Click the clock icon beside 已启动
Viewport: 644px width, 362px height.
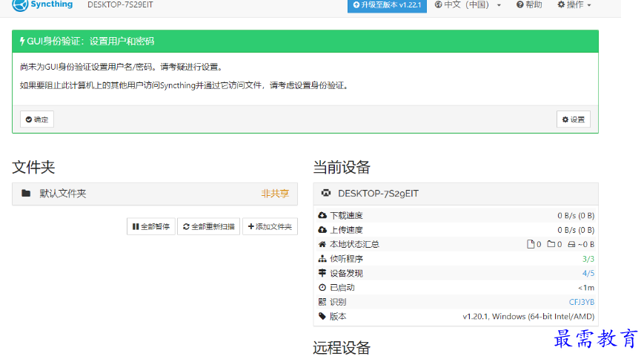322,287
